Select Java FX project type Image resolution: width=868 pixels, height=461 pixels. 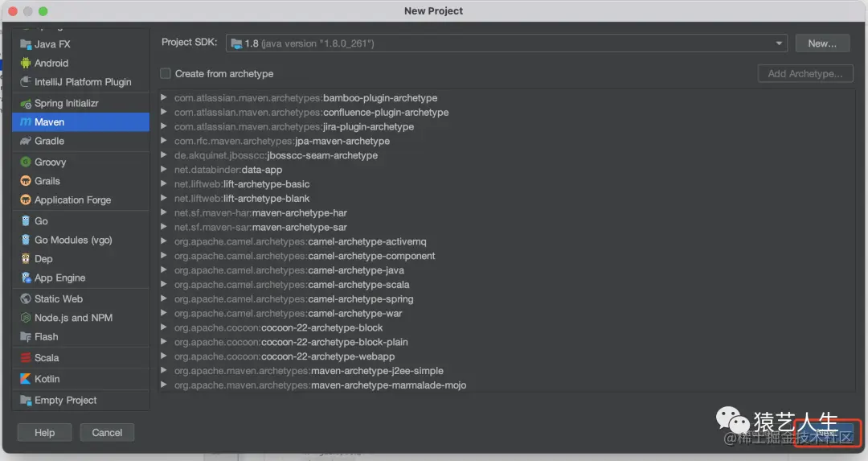point(81,44)
